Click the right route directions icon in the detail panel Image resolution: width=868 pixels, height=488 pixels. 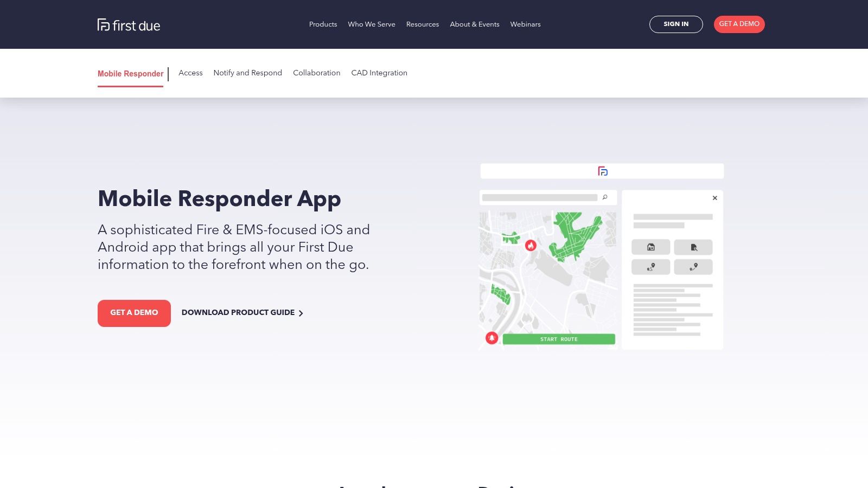(x=694, y=267)
